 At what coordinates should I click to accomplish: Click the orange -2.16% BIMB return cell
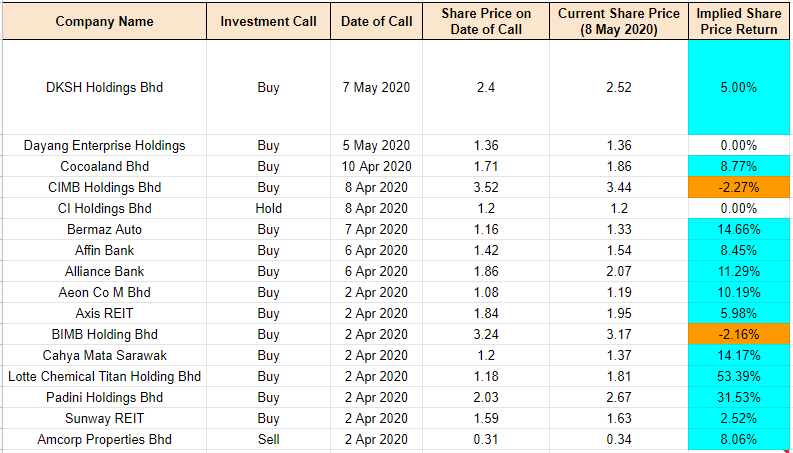tap(738, 334)
